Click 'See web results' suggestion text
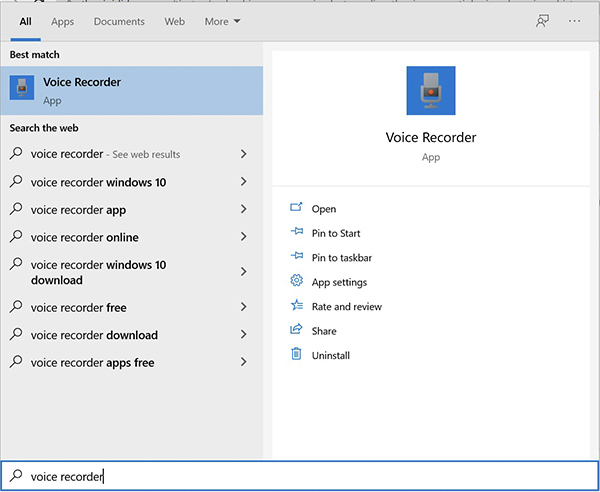Image resolution: width=600 pixels, height=492 pixels. click(x=146, y=155)
